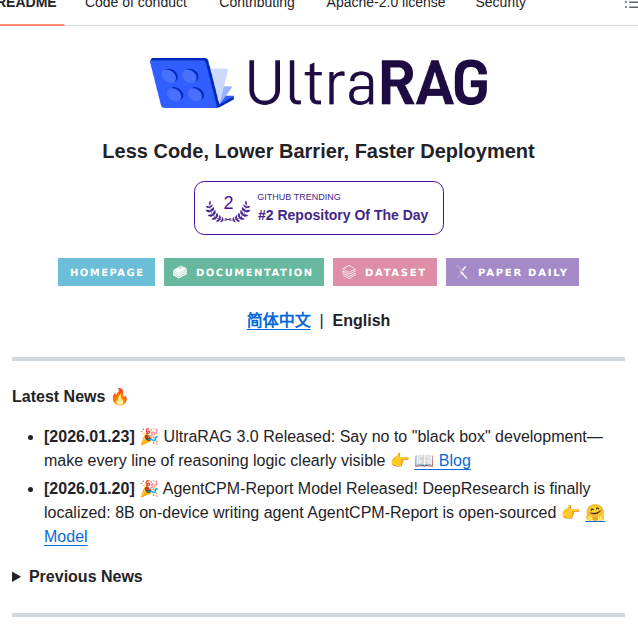
Task: Click the icon inside Documentation badge
Action: (180, 272)
